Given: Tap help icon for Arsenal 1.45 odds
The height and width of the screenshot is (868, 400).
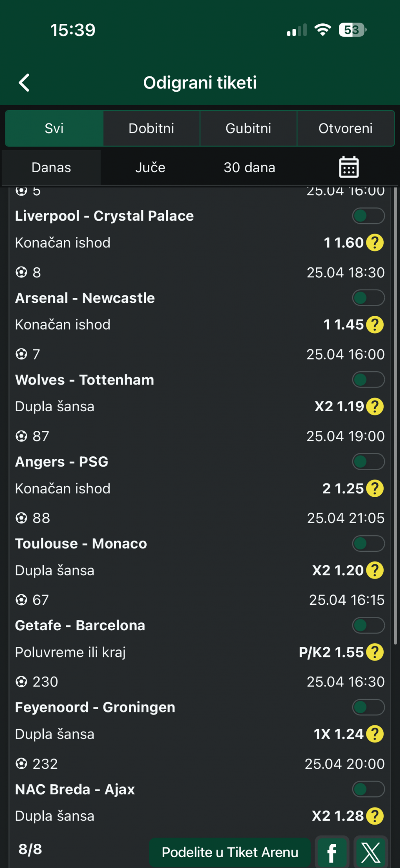Looking at the screenshot, I should pos(375,325).
